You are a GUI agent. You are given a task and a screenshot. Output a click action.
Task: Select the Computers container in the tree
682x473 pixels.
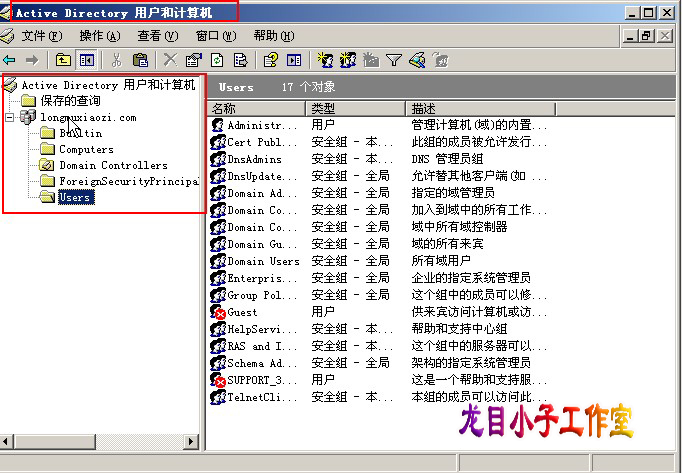click(86, 149)
